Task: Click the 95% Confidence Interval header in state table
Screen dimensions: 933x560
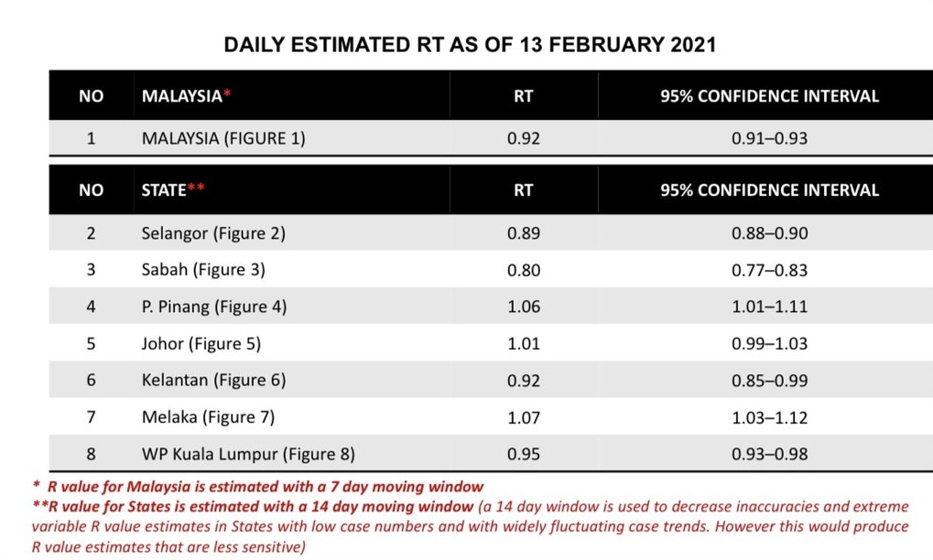Action: [x=770, y=190]
